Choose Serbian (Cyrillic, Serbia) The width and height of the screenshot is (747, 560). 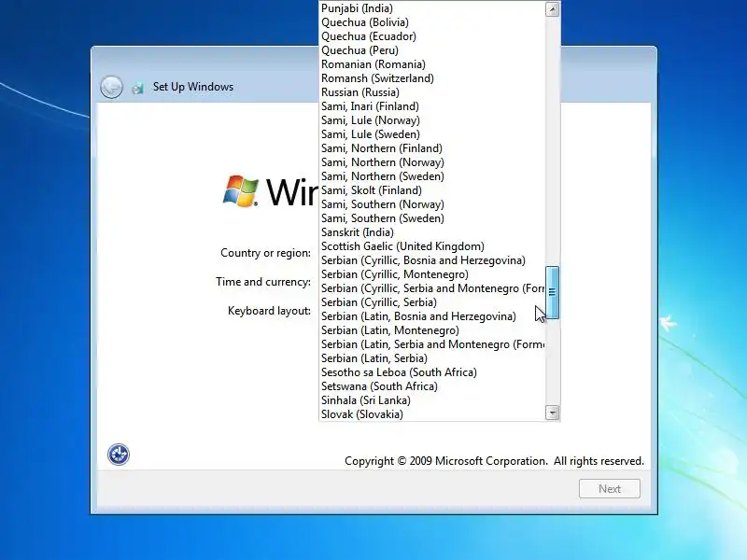pyautogui.click(x=432, y=302)
